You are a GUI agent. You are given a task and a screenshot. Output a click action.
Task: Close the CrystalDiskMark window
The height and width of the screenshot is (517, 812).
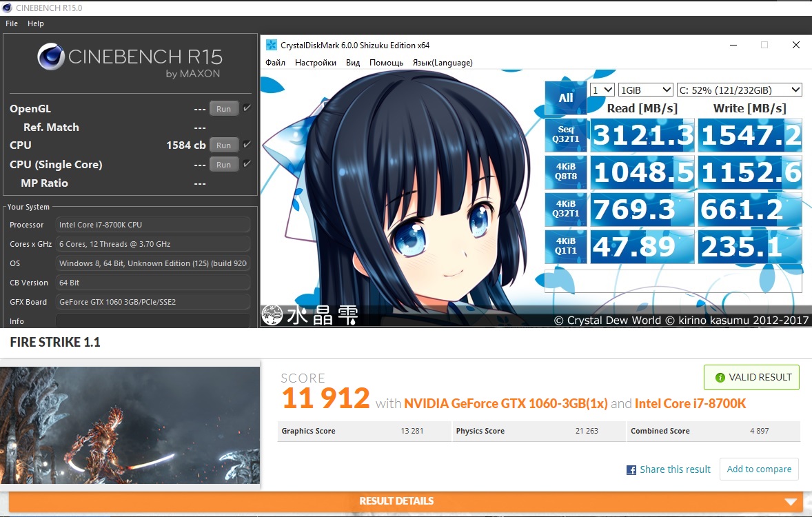(796, 45)
